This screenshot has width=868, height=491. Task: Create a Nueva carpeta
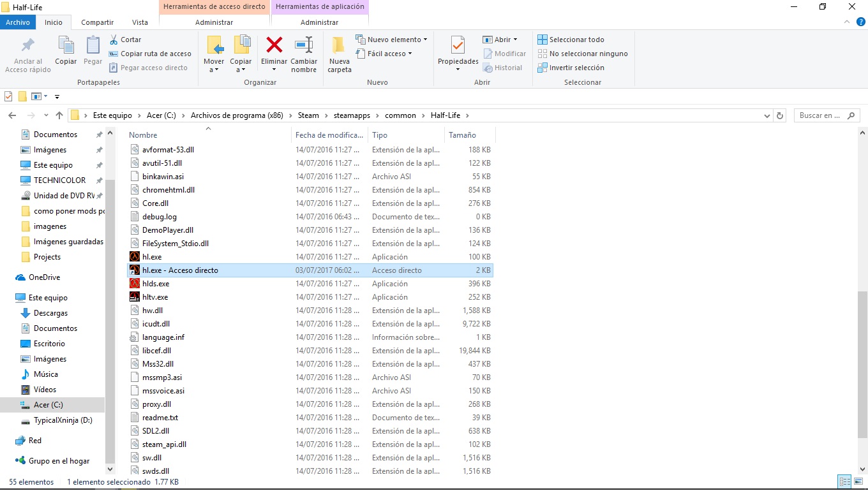click(x=340, y=54)
